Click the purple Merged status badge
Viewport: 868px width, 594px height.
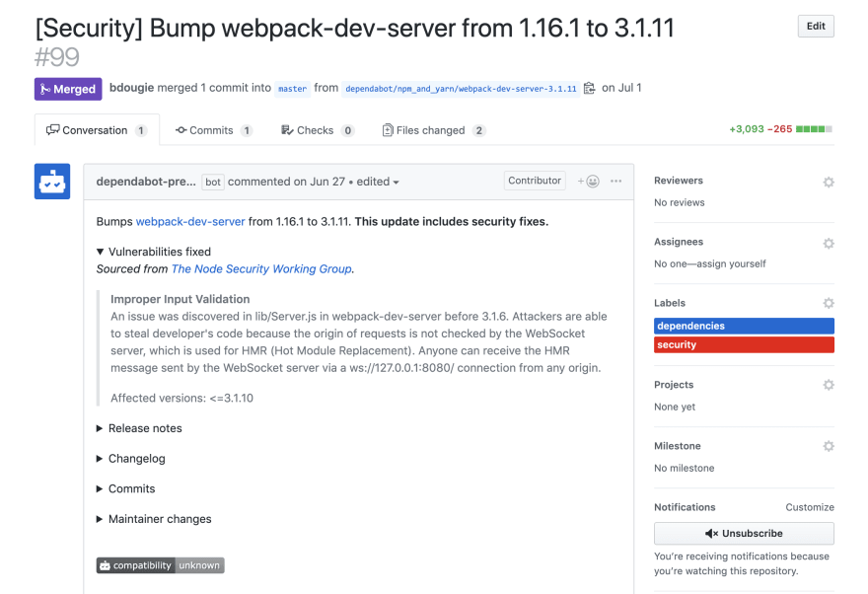point(68,89)
